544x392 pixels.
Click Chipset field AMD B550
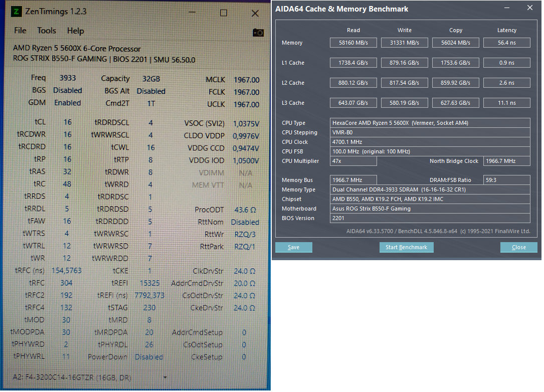pyautogui.click(x=430, y=199)
